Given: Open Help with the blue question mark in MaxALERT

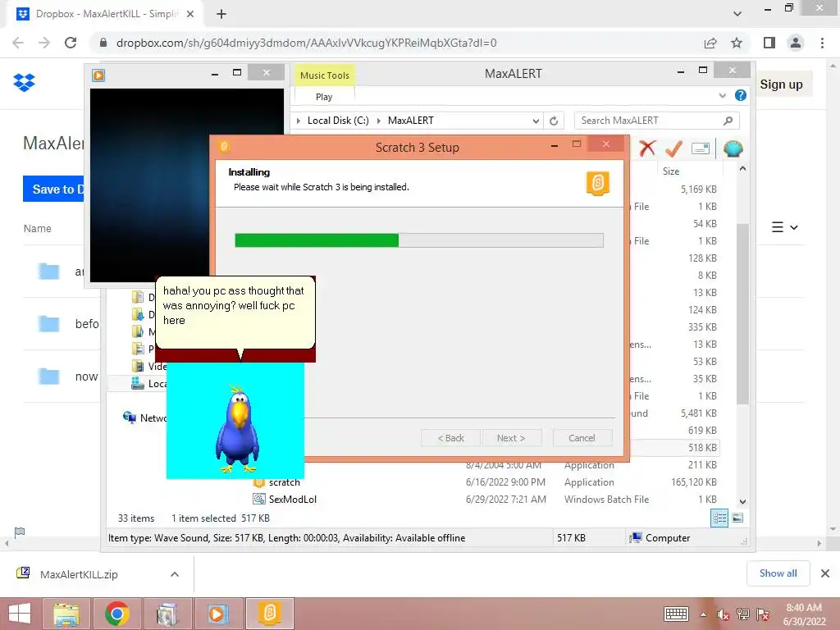Looking at the screenshot, I should pyautogui.click(x=741, y=95).
